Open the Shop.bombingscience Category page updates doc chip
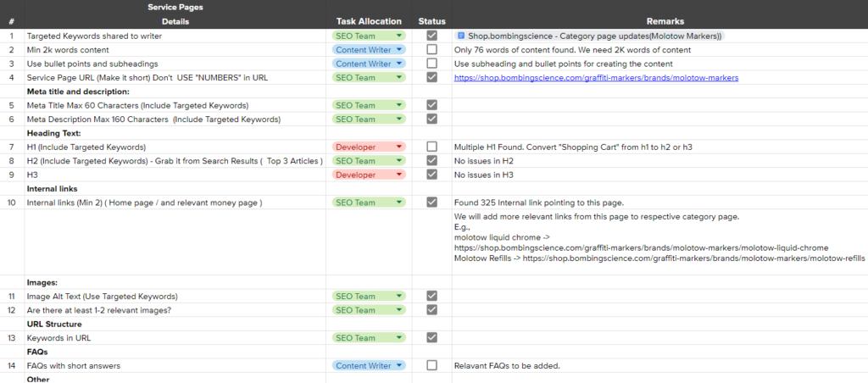Viewport: 868px width, 383px height. tap(589, 36)
